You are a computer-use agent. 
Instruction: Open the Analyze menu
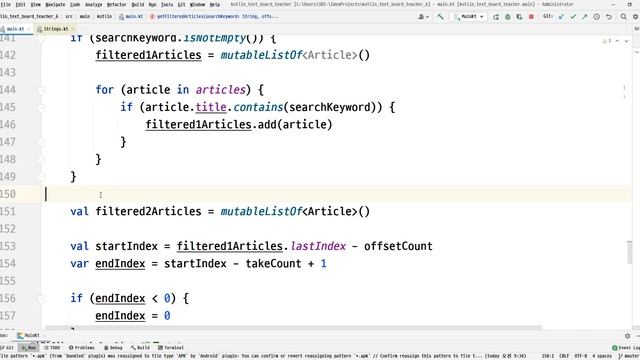[93, 4]
